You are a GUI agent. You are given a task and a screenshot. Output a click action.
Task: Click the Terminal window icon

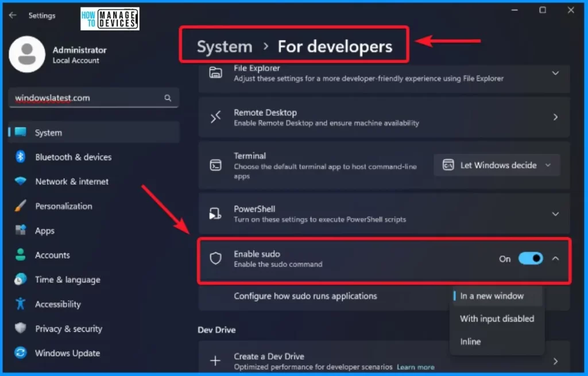tap(216, 165)
